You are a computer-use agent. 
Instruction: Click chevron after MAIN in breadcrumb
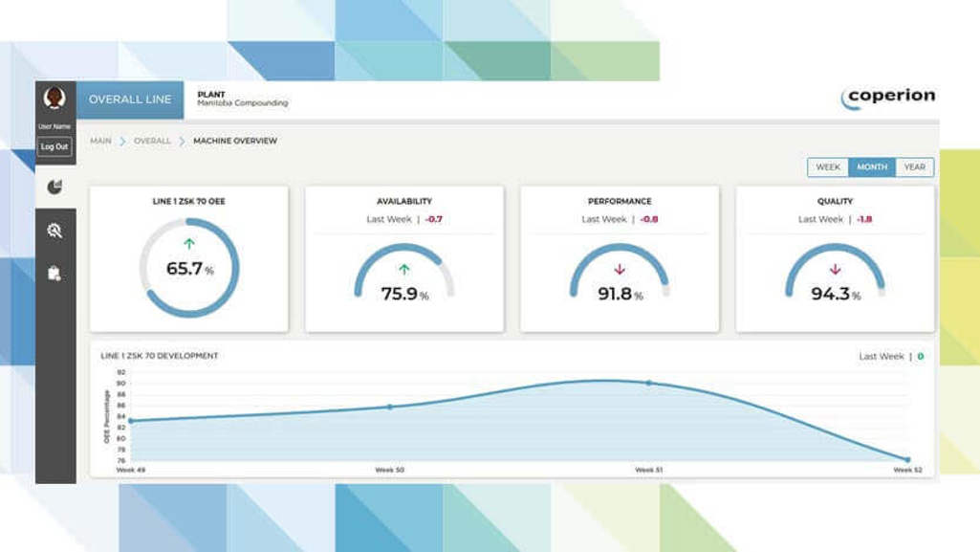[x=123, y=142]
